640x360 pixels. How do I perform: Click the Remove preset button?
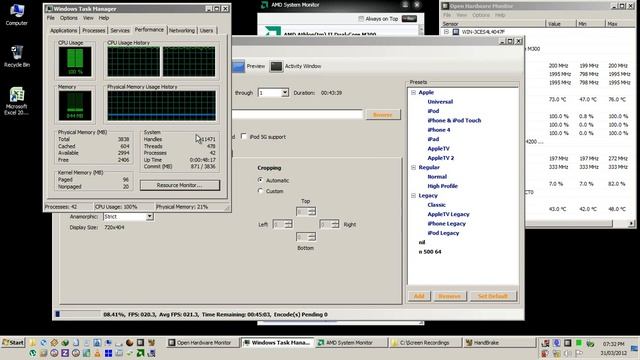point(449,296)
